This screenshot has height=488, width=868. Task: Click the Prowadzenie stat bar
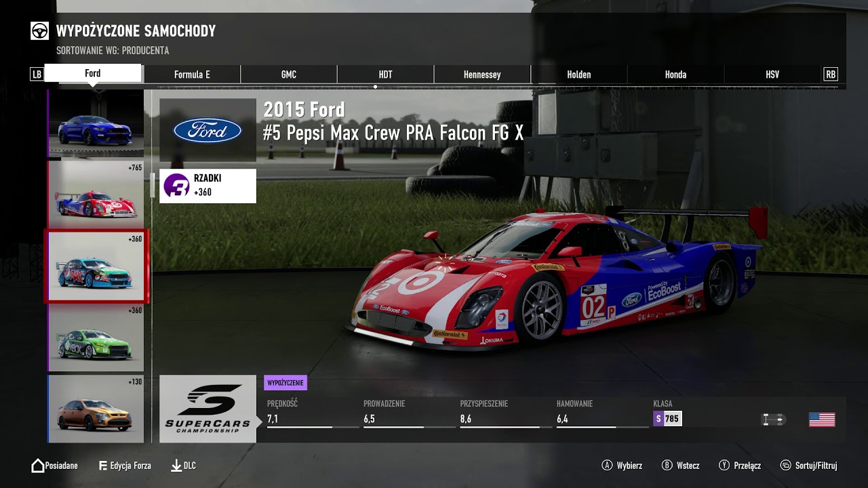click(410, 427)
